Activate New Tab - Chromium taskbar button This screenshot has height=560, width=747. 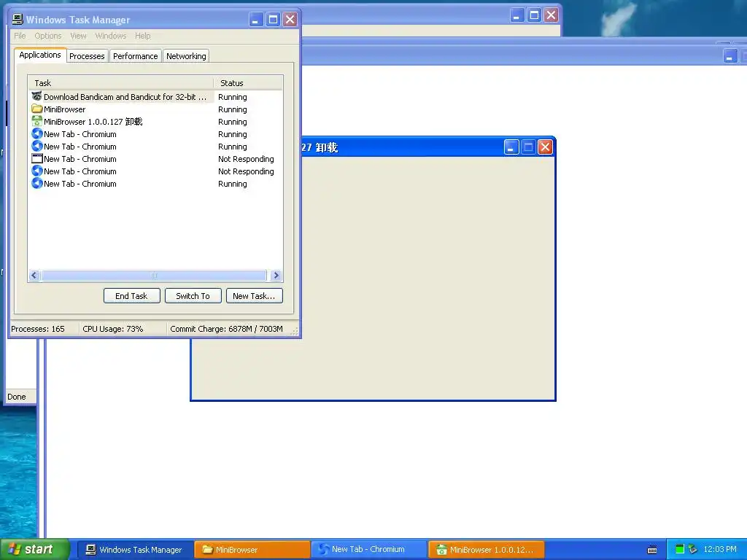tap(369, 550)
